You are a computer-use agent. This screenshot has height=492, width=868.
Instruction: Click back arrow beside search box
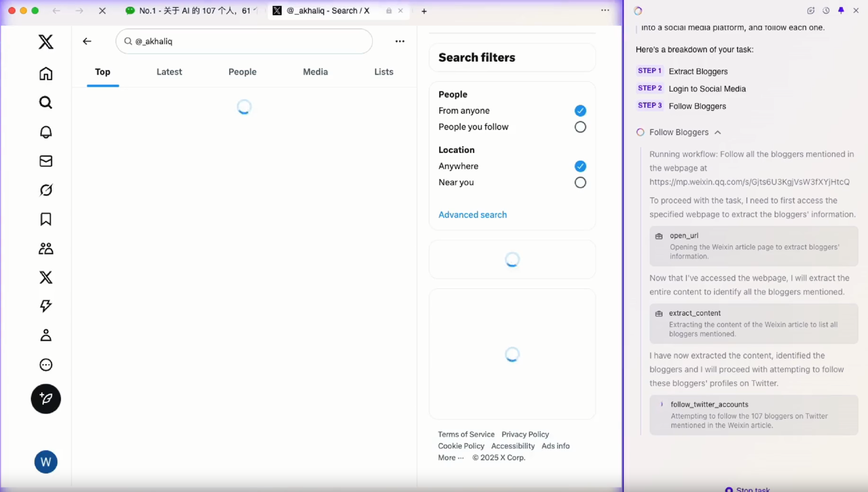(87, 41)
